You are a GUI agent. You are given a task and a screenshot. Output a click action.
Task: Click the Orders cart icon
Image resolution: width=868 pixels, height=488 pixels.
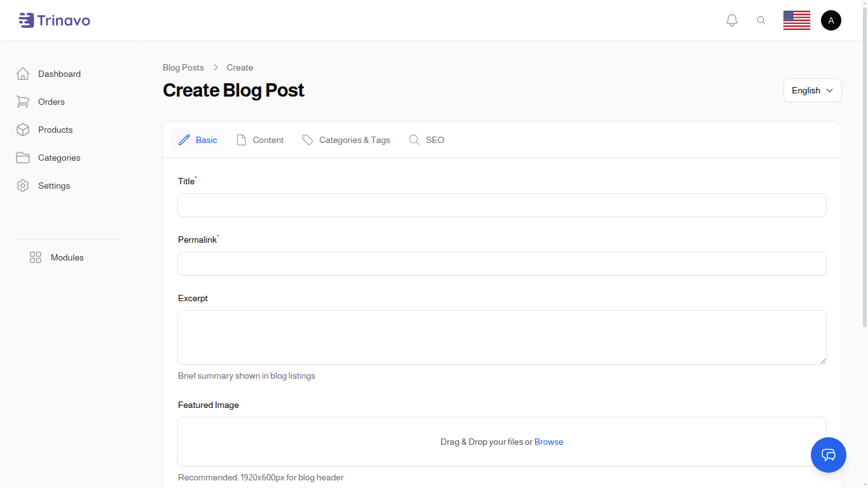click(23, 102)
